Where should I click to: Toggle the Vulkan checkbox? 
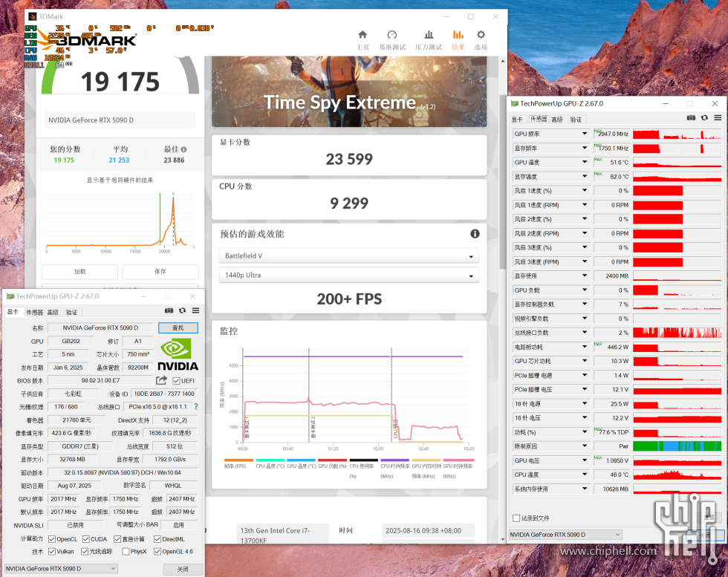52,552
